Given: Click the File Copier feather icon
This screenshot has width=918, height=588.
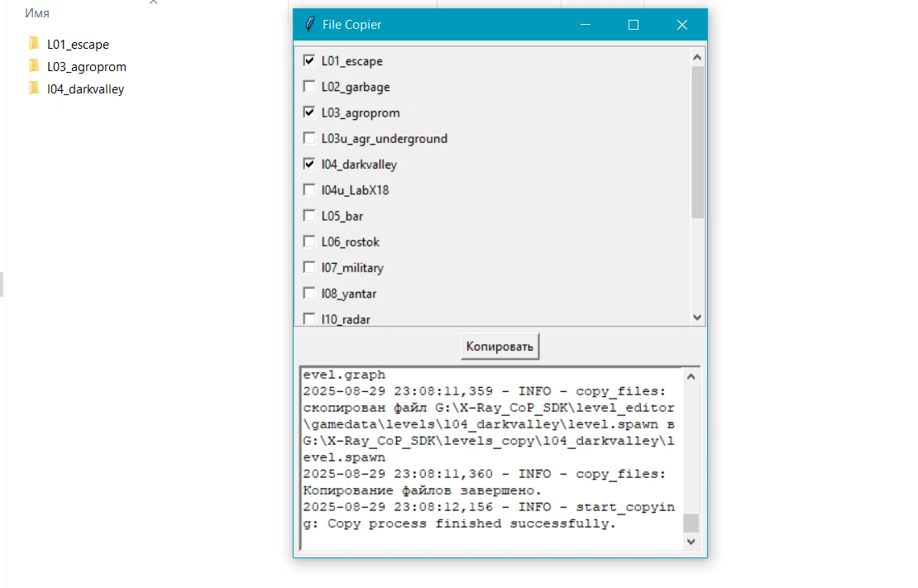Looking at the screenshot, I should (x=309, y=25).
